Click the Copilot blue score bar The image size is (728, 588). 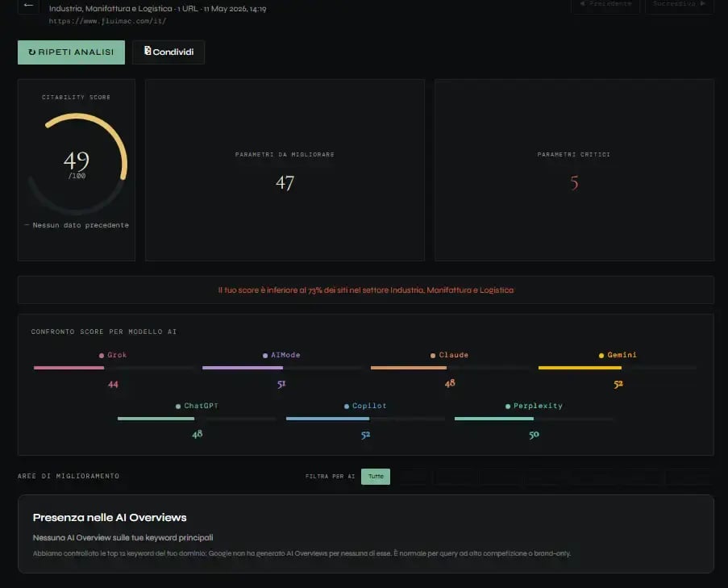point(328,419)
